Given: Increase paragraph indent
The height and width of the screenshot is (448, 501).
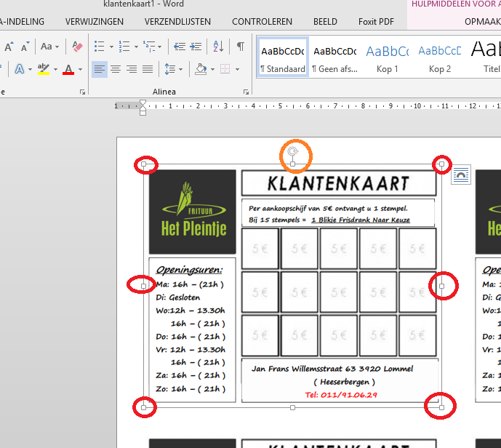Looking at the screenshot, I should tap(196, 47).
